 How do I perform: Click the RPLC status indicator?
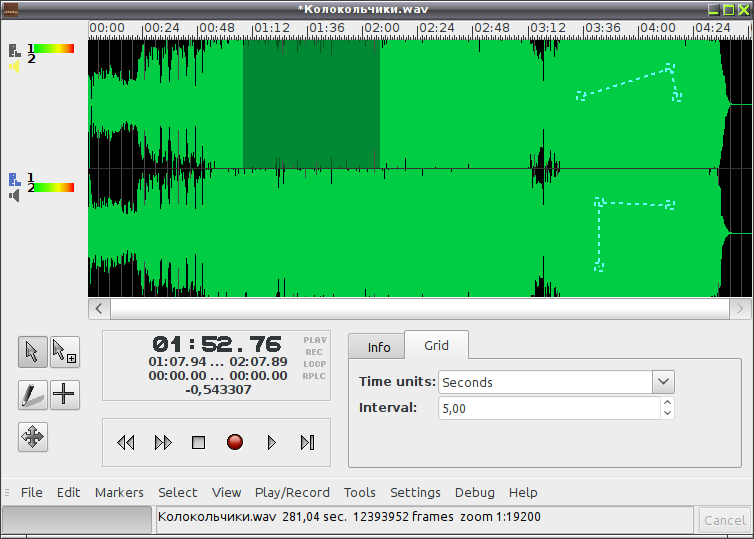click(x=314, y=376)
